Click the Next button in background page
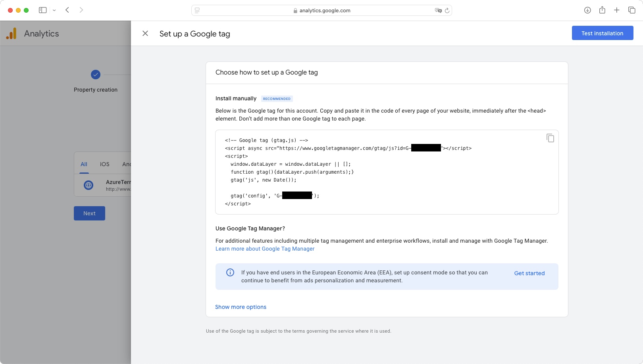Image resolution: width=643 pixels, height=364 pixels. tap(89, 213)
